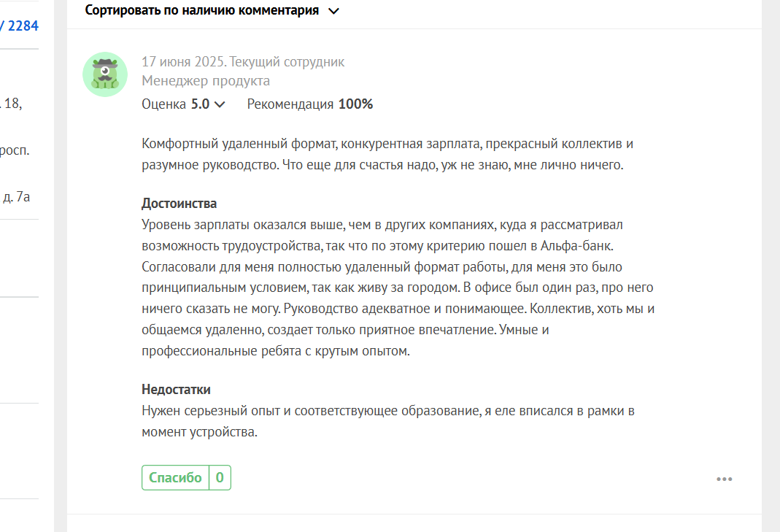Open the three-dot review options menu
The image size is (780, 532).
pos(725,479)
